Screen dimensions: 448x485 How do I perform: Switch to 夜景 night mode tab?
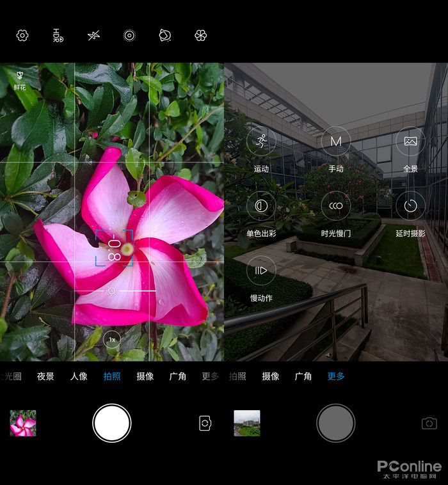[x=45, y=376]
